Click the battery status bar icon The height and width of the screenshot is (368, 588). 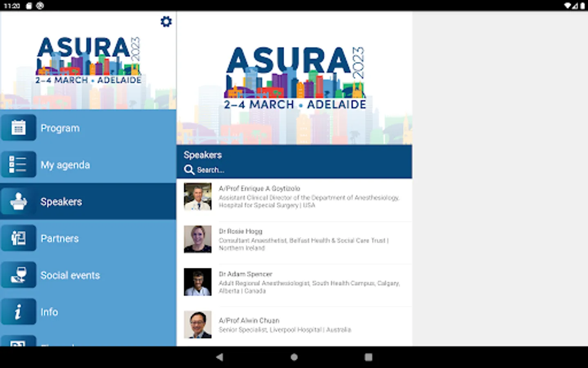(x=582, y=6)
